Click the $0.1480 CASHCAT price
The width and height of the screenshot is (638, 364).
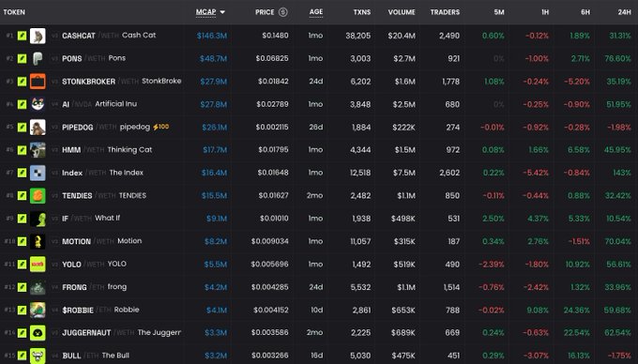pyautogui.click(x=275, y=36)
